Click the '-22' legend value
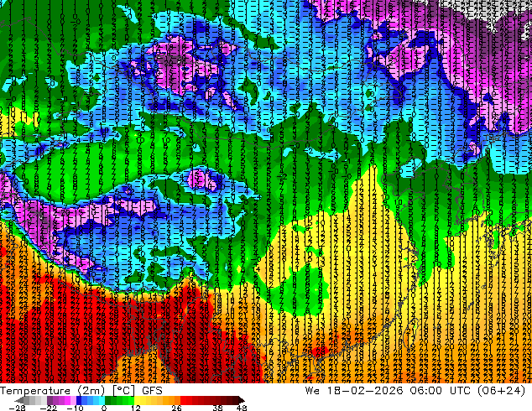 (48, 408)
